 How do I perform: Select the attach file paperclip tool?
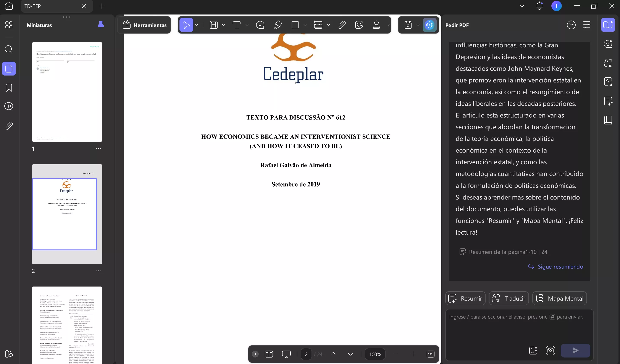(x=342, y=25)
